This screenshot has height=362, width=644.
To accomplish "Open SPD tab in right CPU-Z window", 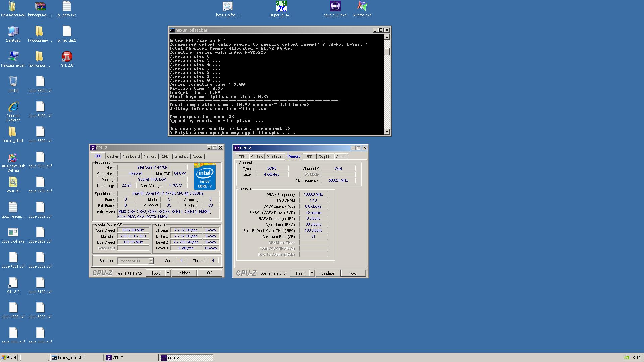I will coord(309,157).
